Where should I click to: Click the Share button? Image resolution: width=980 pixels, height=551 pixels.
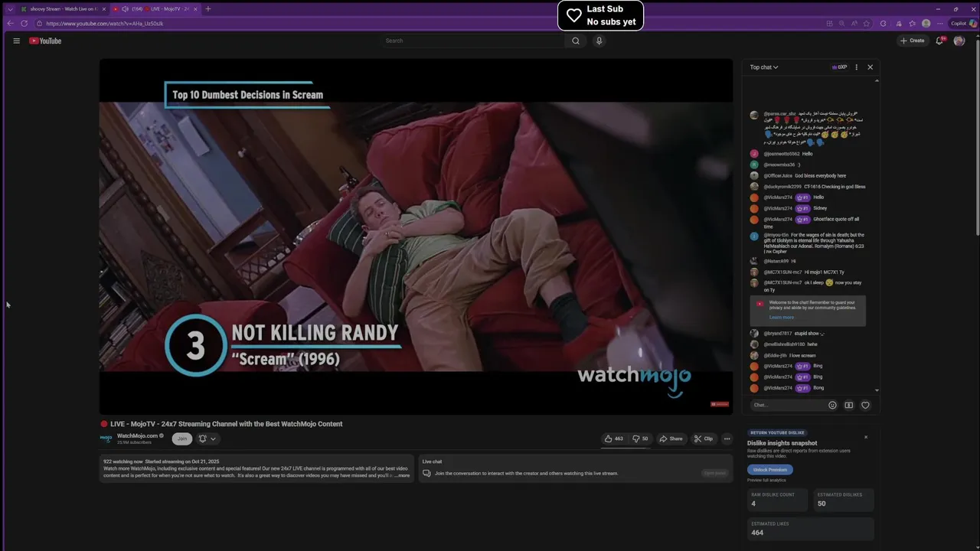[x=671, y=439]
